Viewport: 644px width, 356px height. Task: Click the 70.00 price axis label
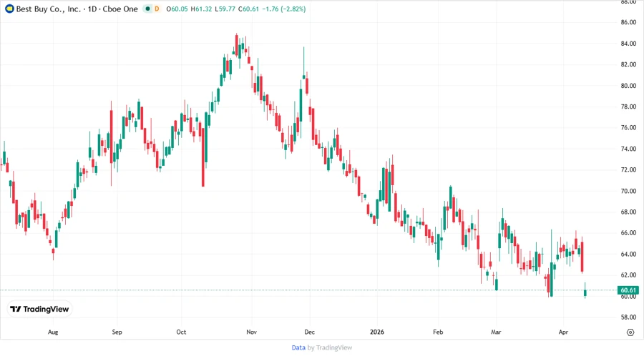pos(628,191)
